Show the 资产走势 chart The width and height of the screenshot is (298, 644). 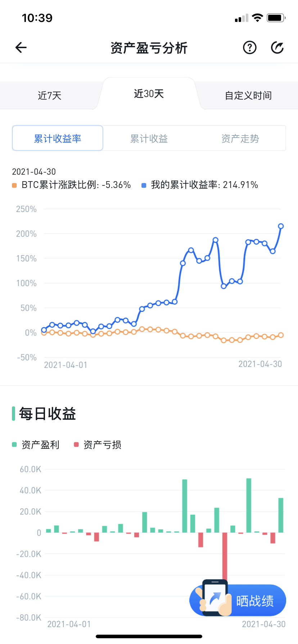click(240, 139)
